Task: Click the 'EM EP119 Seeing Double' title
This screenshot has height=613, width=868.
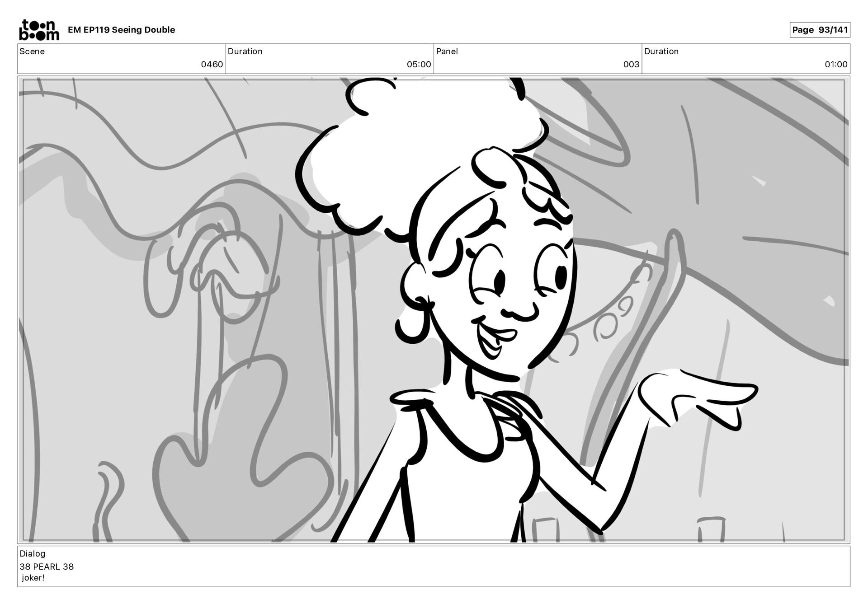Action: pos(121,30)
